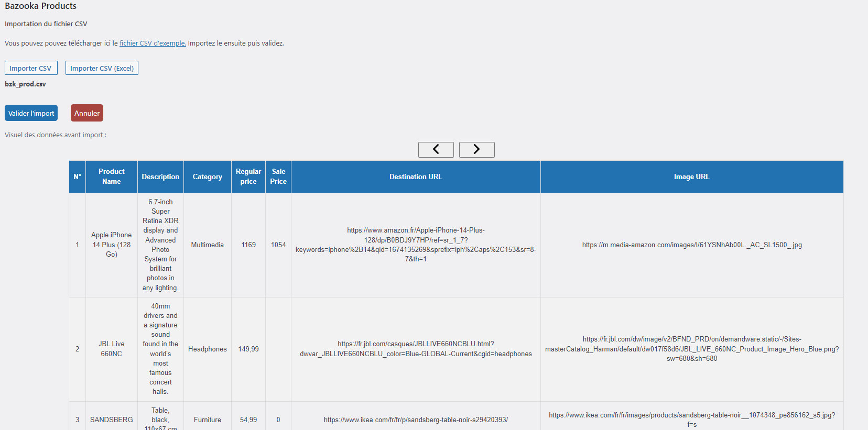Click the Amazon destination URL cell
Image resolution: width=868 pixels, height=430 pixels.
(x=416, y=245)
